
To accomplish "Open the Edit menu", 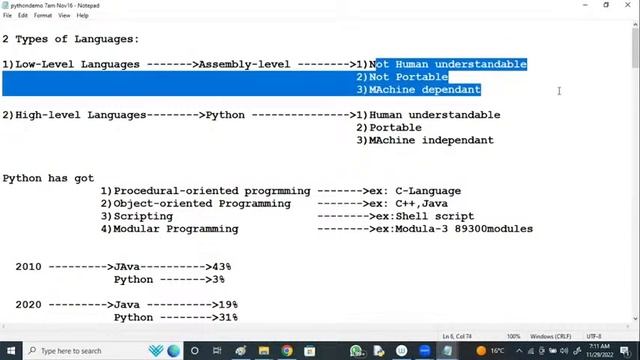I will click(x=22, y=16).
